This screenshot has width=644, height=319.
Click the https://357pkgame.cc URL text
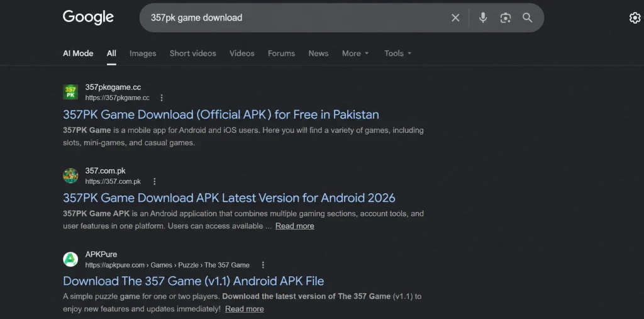coord(118,98)
